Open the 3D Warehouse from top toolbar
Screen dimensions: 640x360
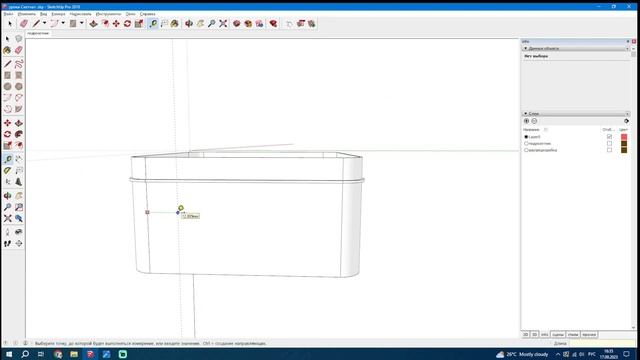click(x=236, y=24)
